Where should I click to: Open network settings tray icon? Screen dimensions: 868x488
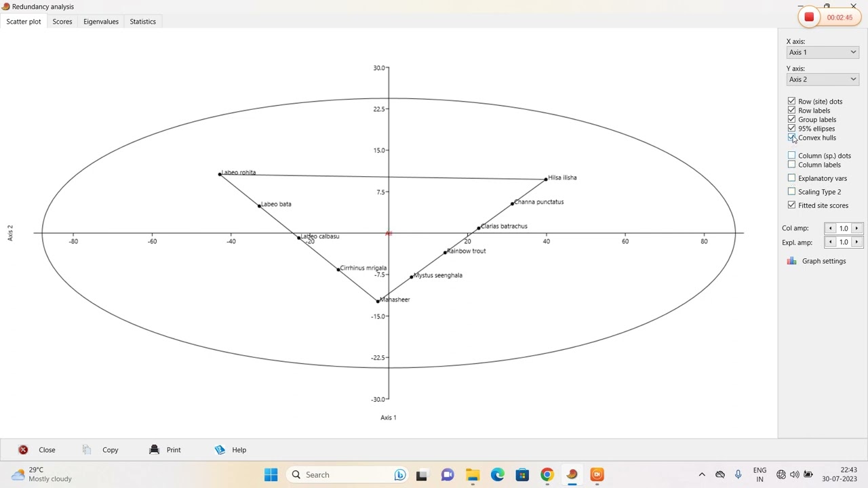tap(781, 475)
